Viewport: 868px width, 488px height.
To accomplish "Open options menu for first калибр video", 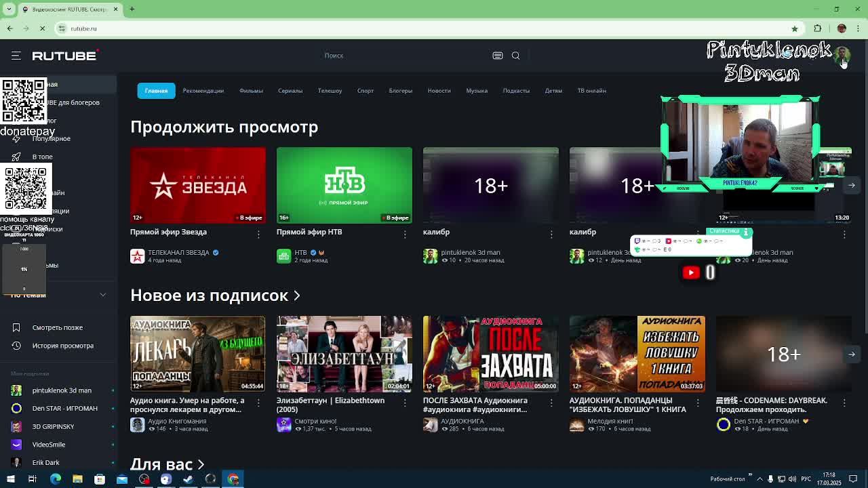I will [551, 234].
